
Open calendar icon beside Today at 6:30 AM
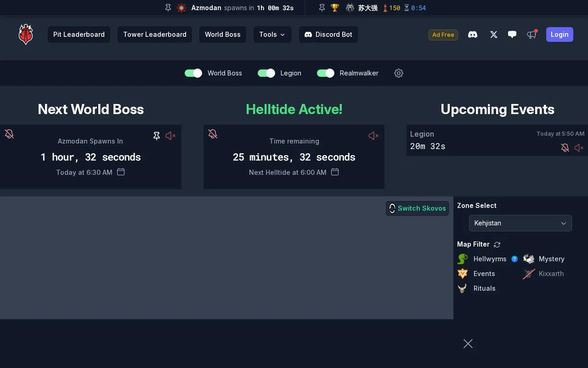121,172
